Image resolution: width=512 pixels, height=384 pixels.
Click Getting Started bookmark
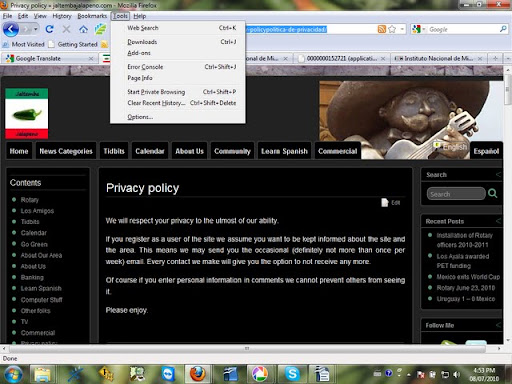click(73, 44)
